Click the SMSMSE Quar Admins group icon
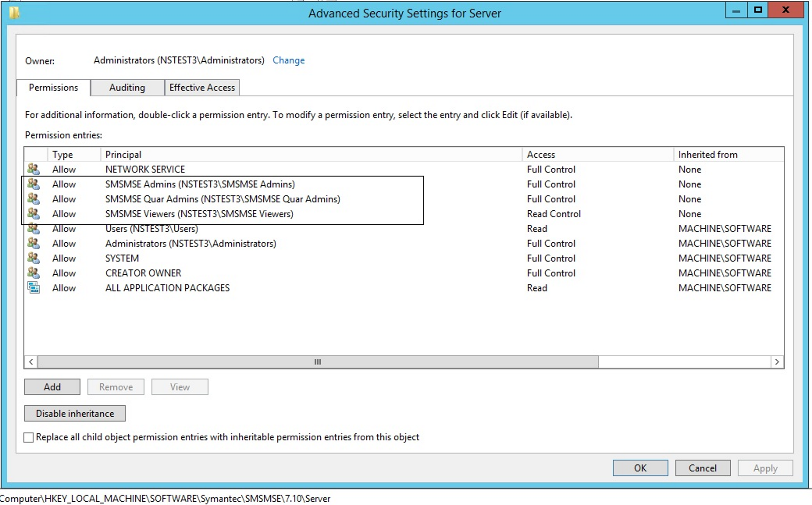 click(x=33, y=199)
